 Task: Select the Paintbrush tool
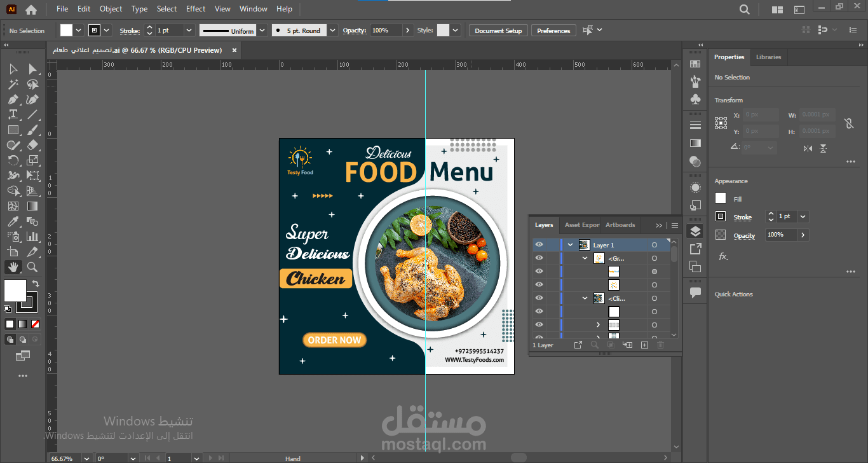pos(32,130)
